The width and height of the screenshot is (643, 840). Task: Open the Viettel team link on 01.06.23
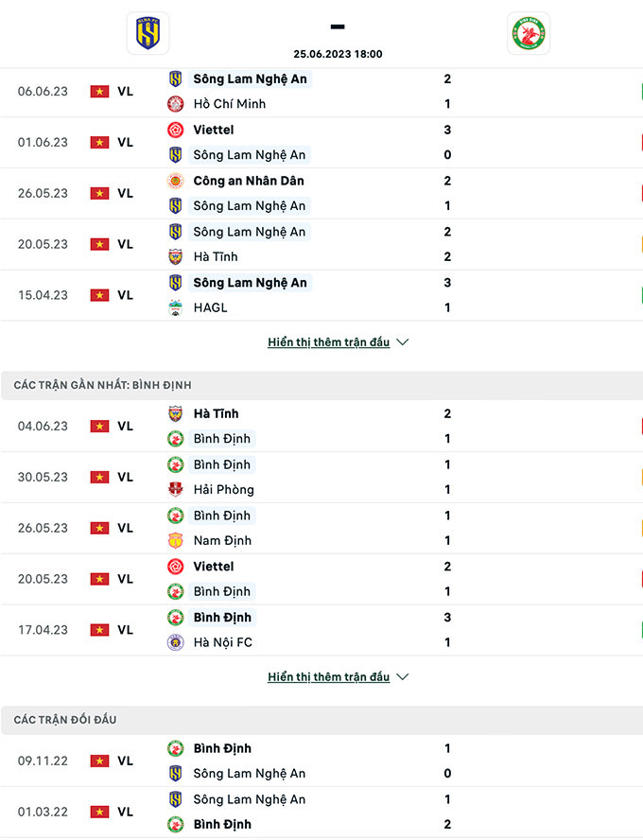213,130
